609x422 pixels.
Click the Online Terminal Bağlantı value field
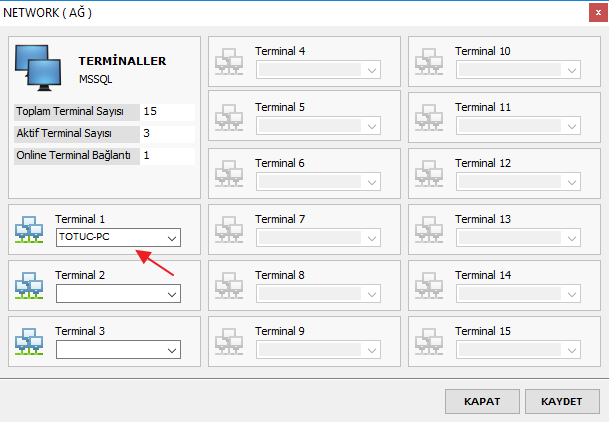[x=168, y=156]
